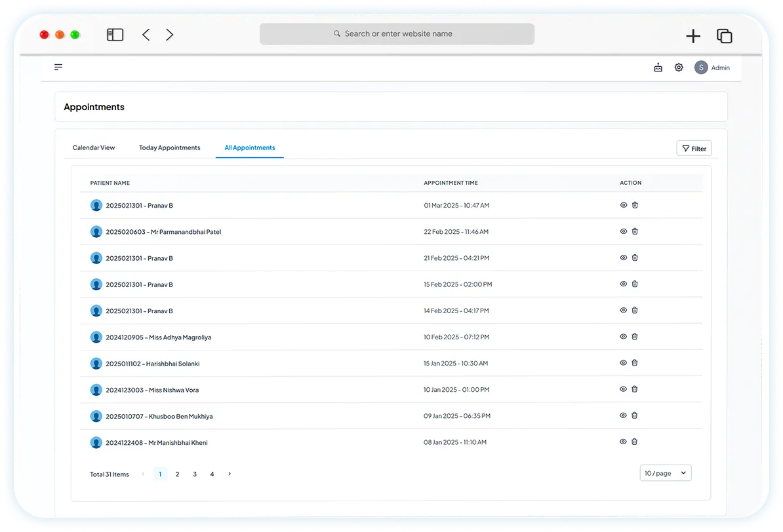The height and width of the screenshot is (532, 783).
Task: View the 15 Feb 2025 appointment
Action: 623,284
